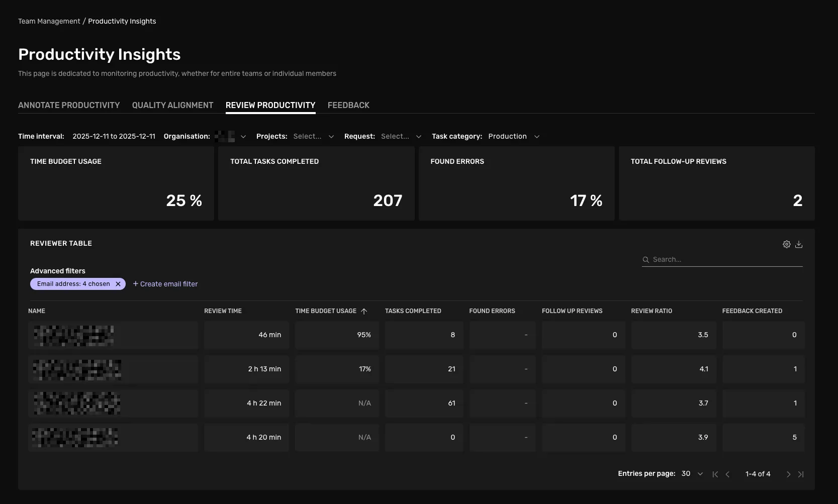This screenshot has width=838, height=504.
Task: Open Task category Production dropdown
Action: click(x=514, y=136)
